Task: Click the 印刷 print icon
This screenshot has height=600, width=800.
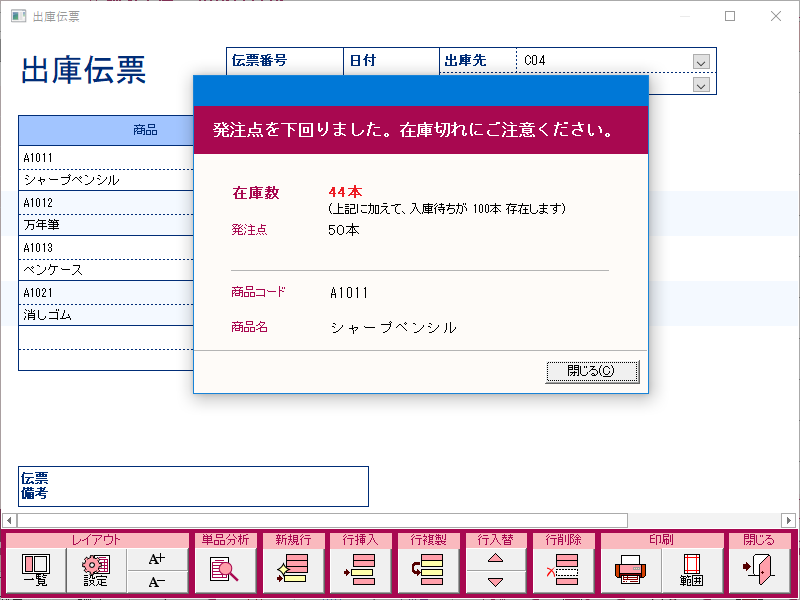Action: [630, 568]
